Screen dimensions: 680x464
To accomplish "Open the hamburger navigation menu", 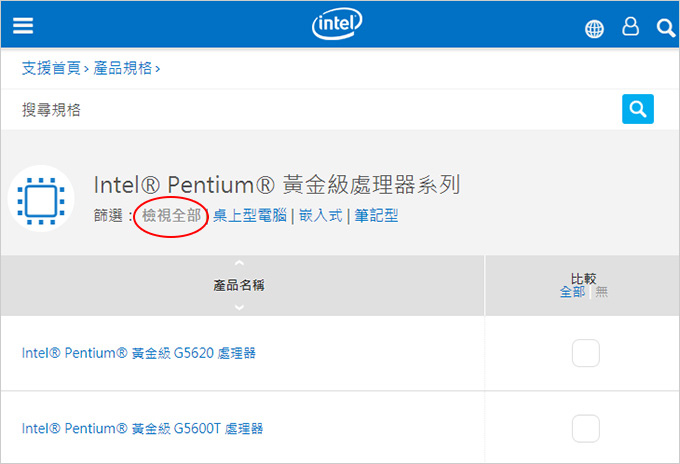I will (23, 26).
